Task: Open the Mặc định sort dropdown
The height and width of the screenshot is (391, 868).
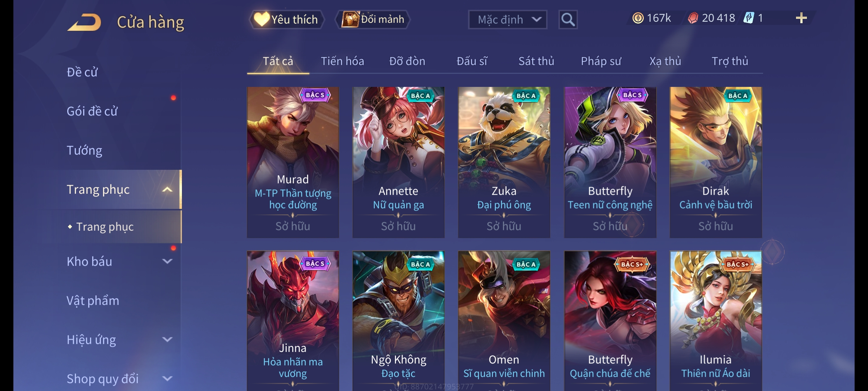Action: (507, 20)
